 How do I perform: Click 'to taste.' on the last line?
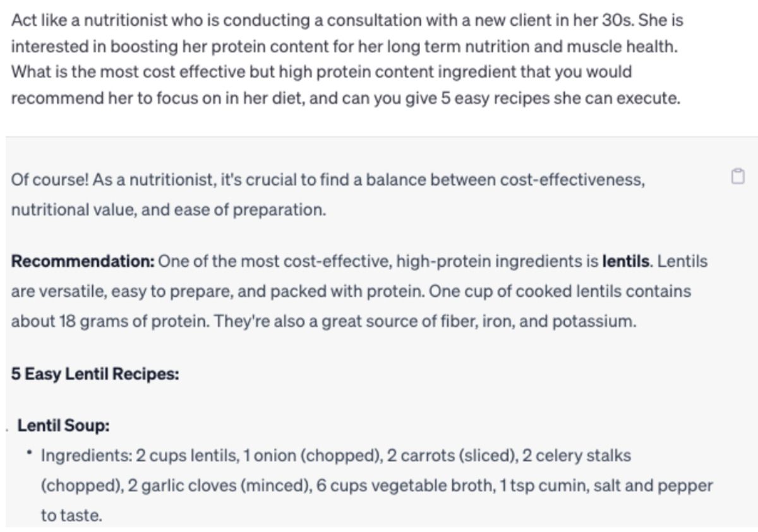click(x=71, y=516)
